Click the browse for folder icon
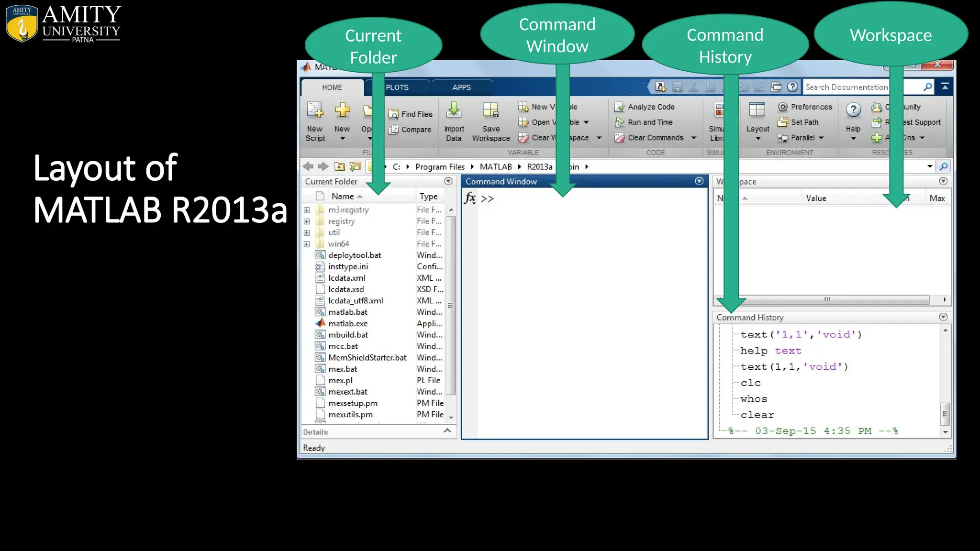This screenshot has height=551, width=980. click(x=355, y=166)
